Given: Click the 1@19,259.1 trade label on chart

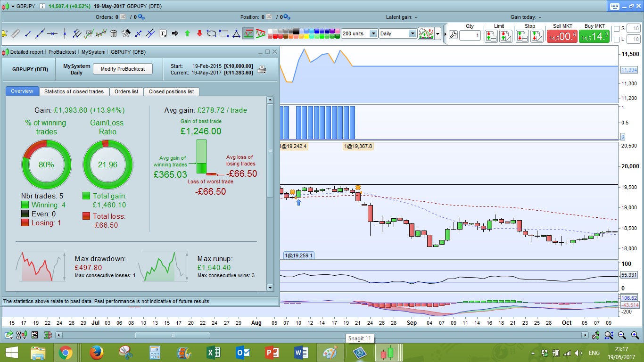Looking at the screenshot, I should click(298, 255).
